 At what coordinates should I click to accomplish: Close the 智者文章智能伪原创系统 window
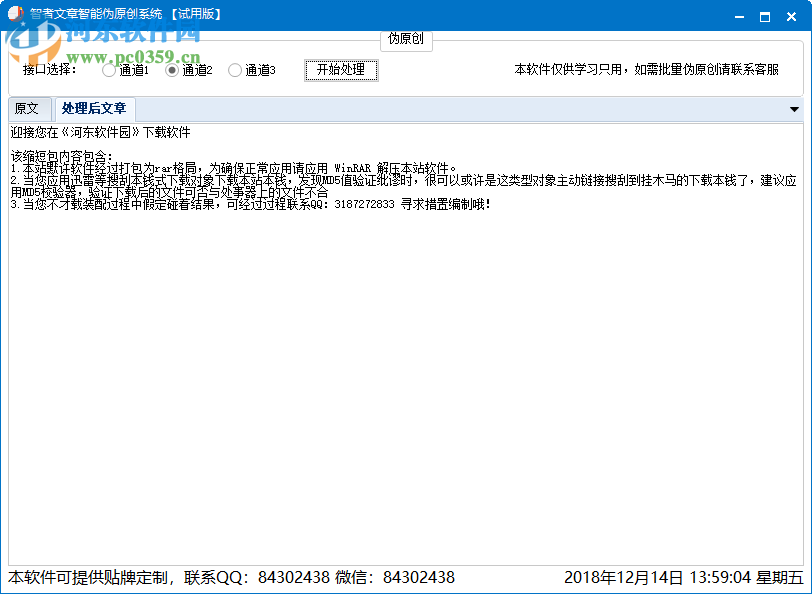(x=791, y=17)
